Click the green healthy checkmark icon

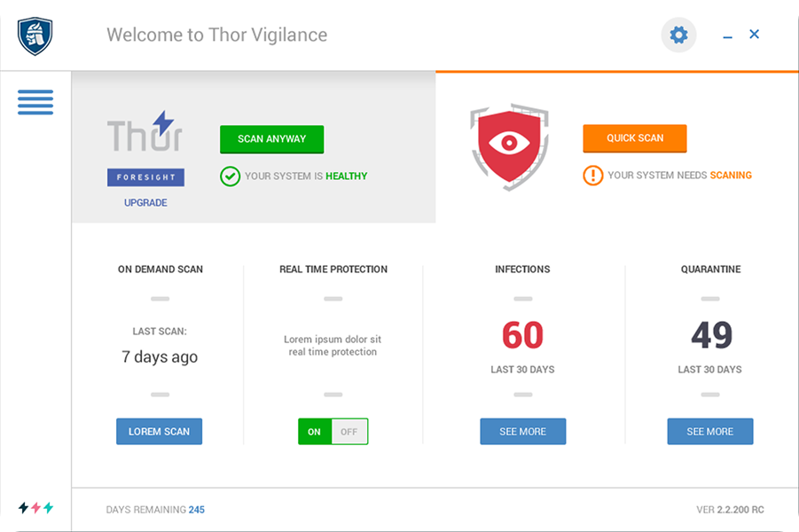tap(230, 176)
